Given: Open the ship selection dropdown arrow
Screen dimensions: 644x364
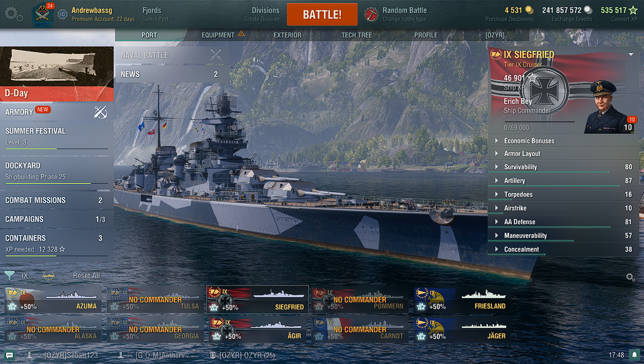Looking at the screenshot, I should 631,54.
